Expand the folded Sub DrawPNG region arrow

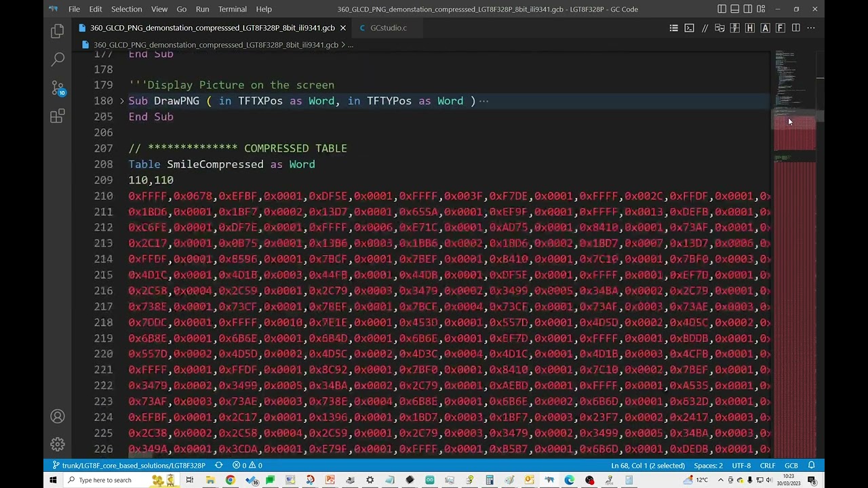click(122, 101)
